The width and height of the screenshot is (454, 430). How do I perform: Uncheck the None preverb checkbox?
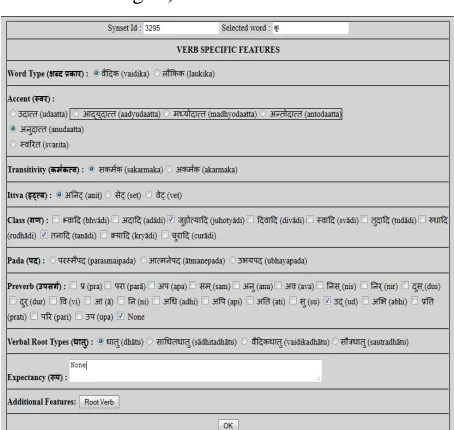(x=121, y=316)
